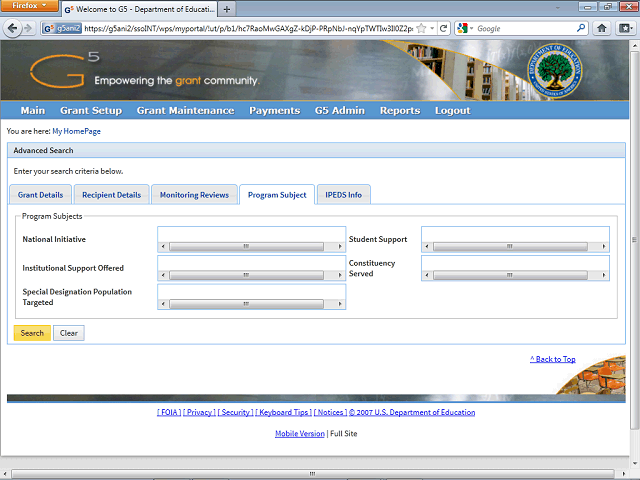640x480 pixels.
Task: Click the Department of Education seal logo
Action: click(x=554, y=71)
